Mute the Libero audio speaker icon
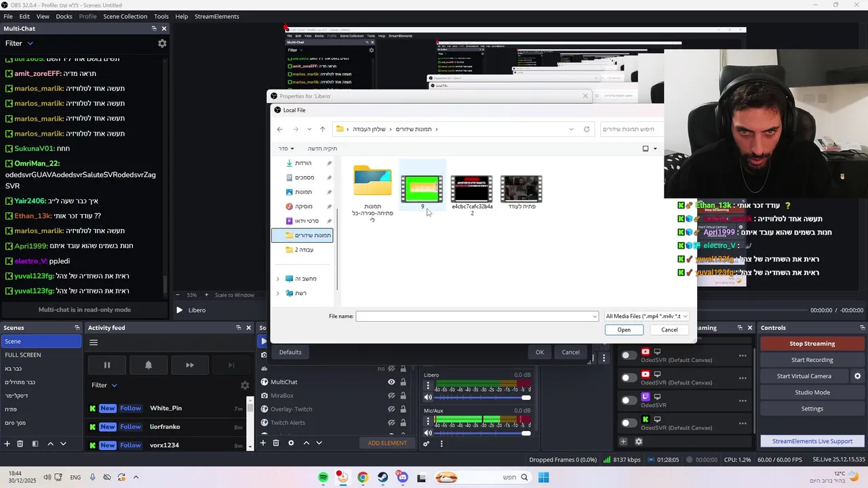 [428, 397]
